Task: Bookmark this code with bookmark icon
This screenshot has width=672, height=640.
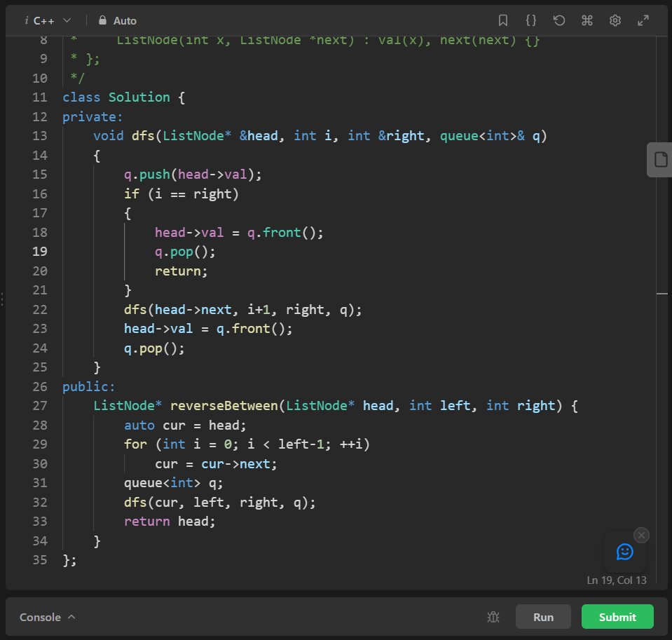Action: click(x=502, y=20)
